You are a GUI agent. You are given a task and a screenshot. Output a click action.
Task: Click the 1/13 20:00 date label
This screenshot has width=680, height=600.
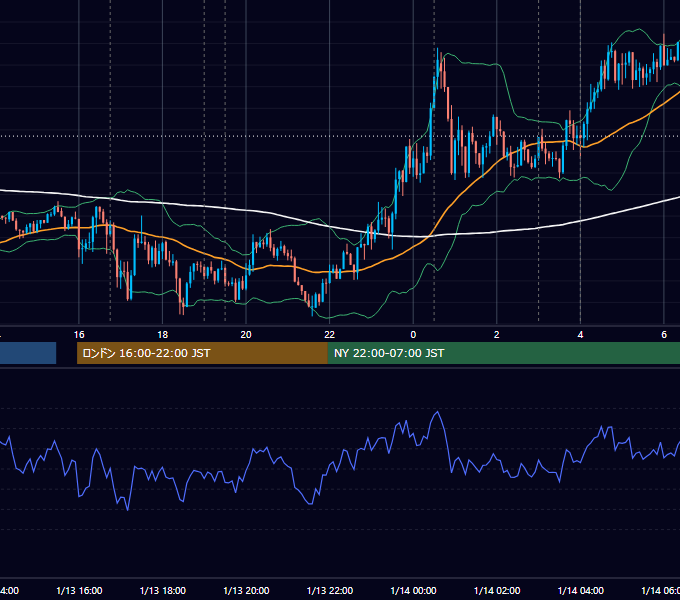point(246,590)
